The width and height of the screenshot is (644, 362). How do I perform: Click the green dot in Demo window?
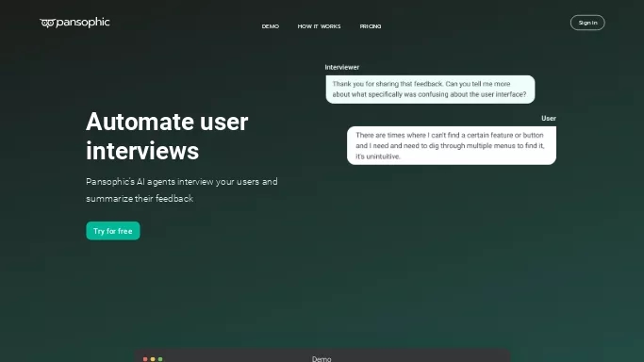pyautogui.click(x=160, y=359)
